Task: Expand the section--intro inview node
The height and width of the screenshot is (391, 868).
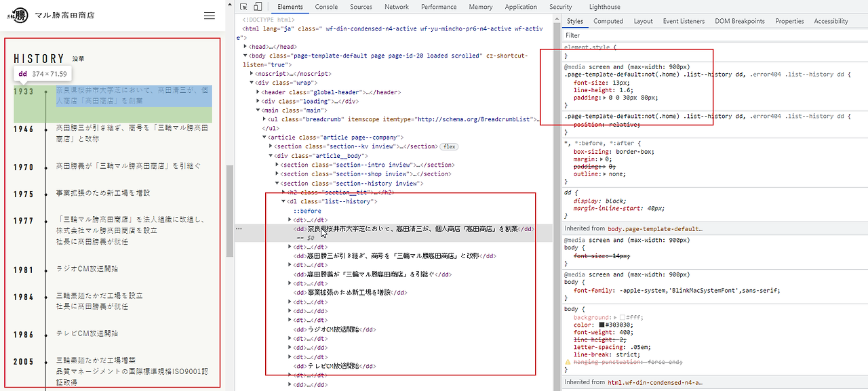Action: (x=278, y=165)
